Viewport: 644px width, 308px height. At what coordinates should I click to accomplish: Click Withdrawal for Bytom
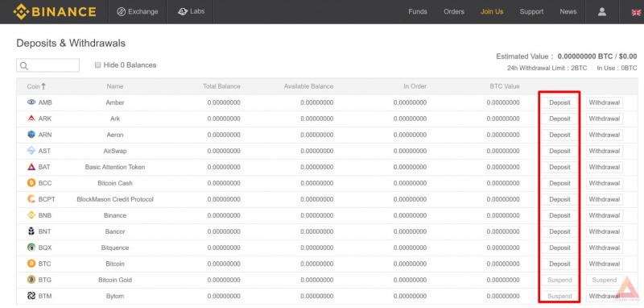click(x=605, y=296)
